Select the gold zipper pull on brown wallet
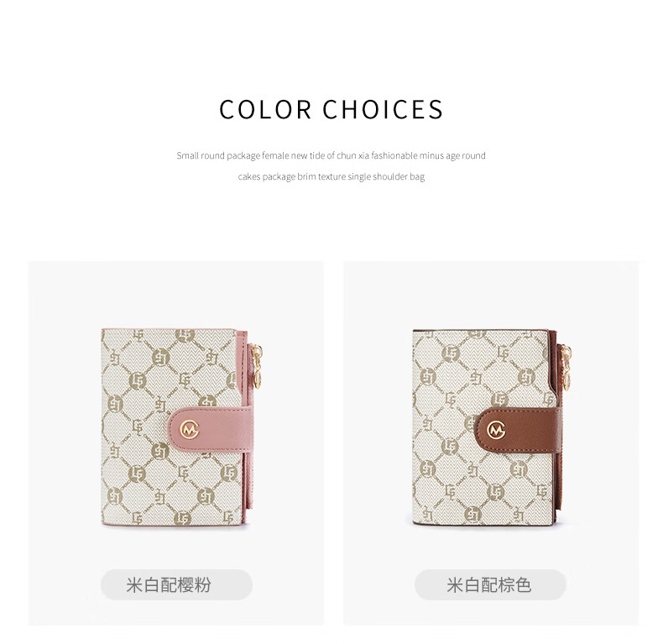Screen dimensions: 663x644 566,367
